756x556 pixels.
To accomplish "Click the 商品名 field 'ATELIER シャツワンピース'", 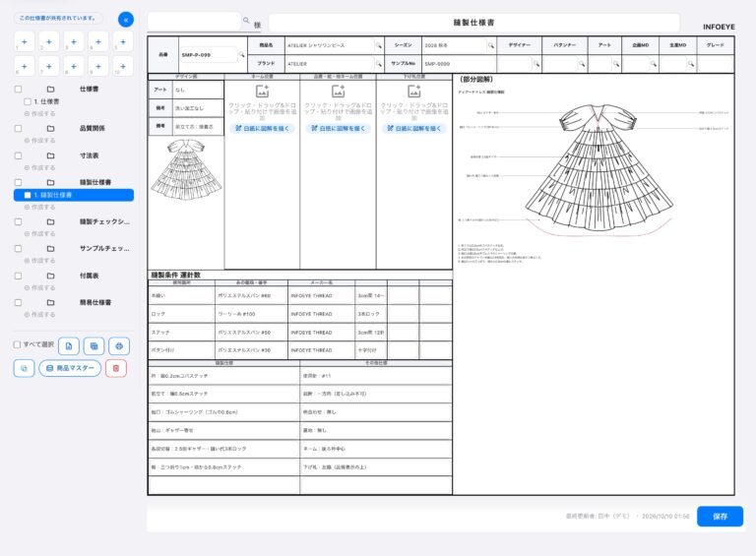I will point(331,45).
